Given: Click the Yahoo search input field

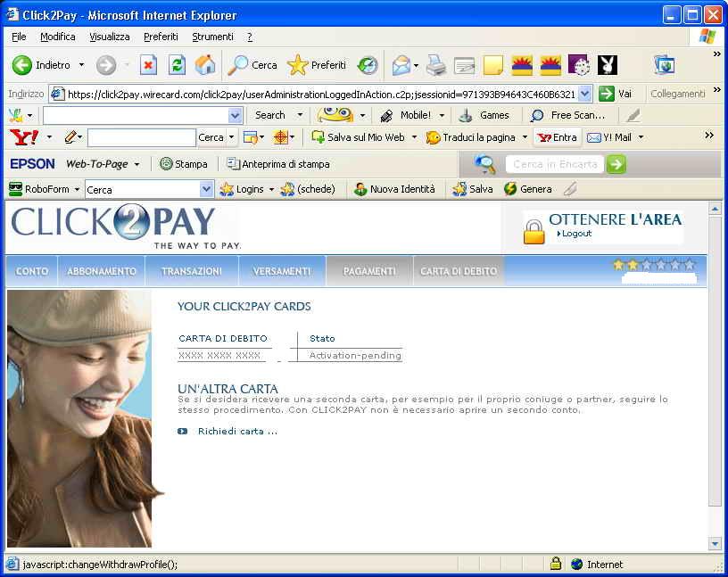Looking at the screenshot, I should 142,137.
